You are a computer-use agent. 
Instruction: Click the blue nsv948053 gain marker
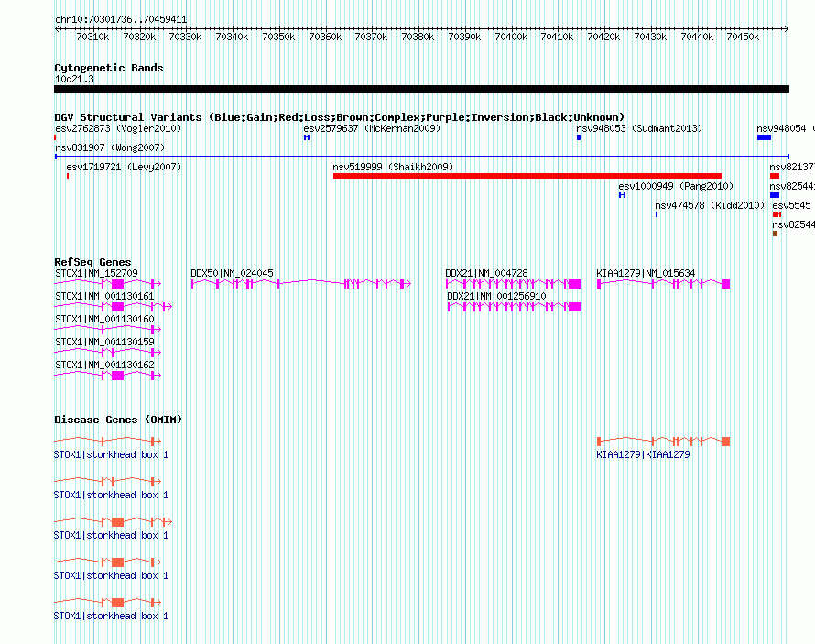click(579, 137)
